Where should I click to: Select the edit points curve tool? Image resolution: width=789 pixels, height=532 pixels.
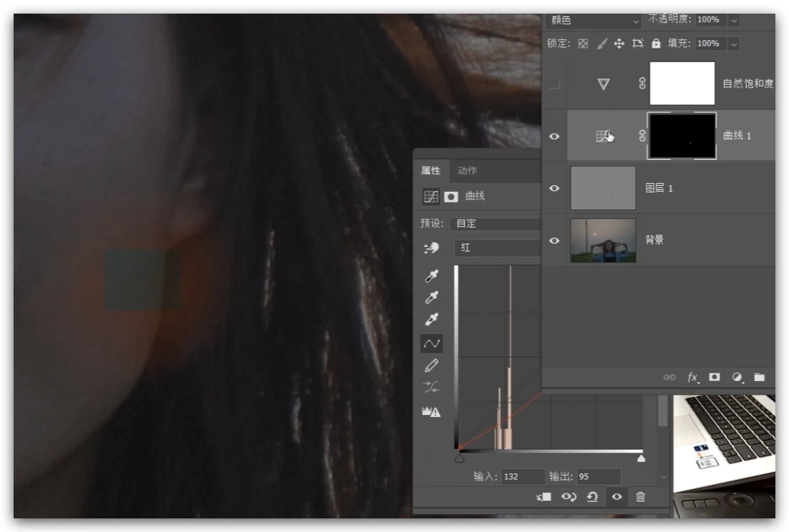click(431, 344)
